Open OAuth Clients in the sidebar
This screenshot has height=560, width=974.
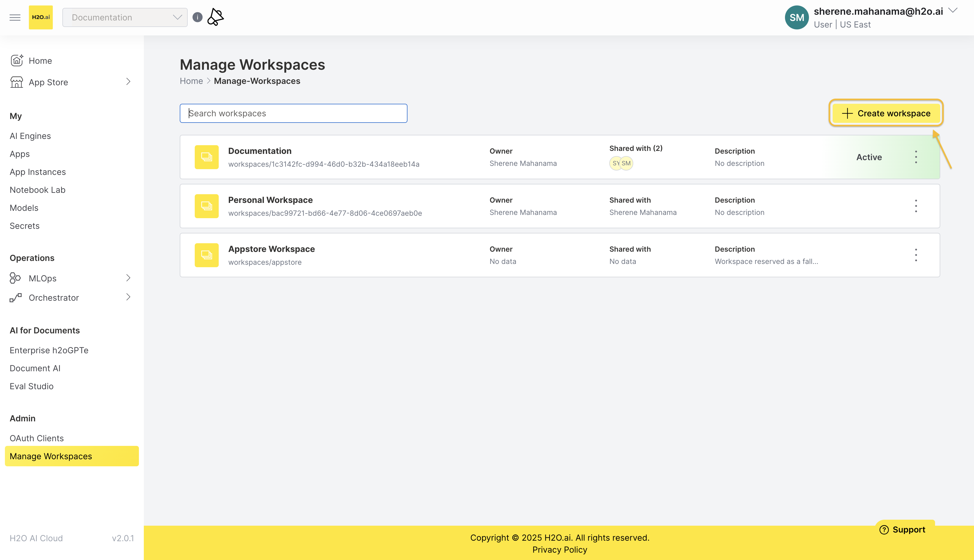pyautogui.click(x=36, y=438)
